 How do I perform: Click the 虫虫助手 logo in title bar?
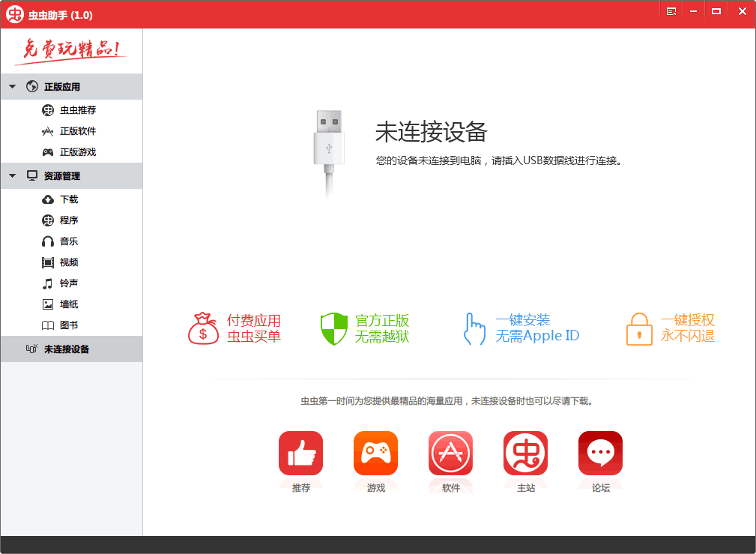click(x=14, y=14)
